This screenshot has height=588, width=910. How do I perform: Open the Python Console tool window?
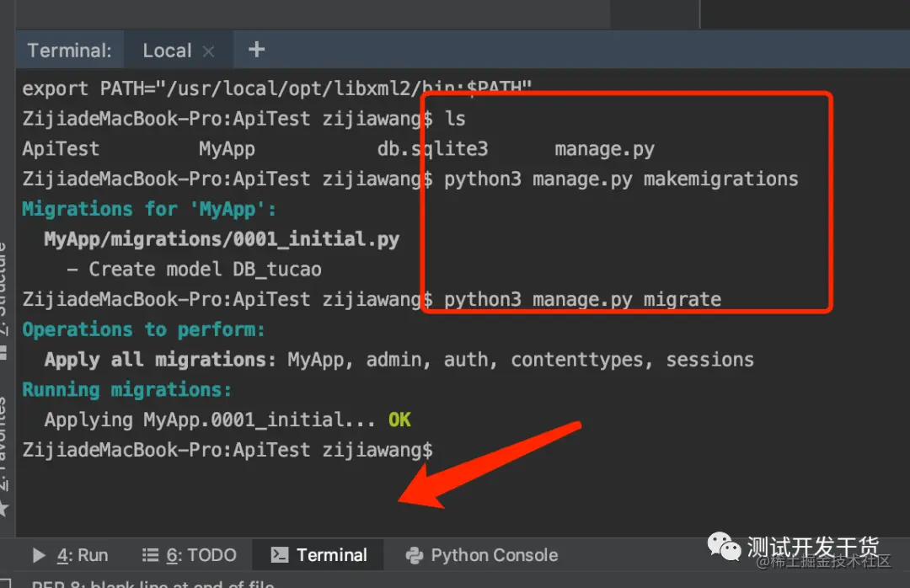pyautogui.click(x=482, y=555)
